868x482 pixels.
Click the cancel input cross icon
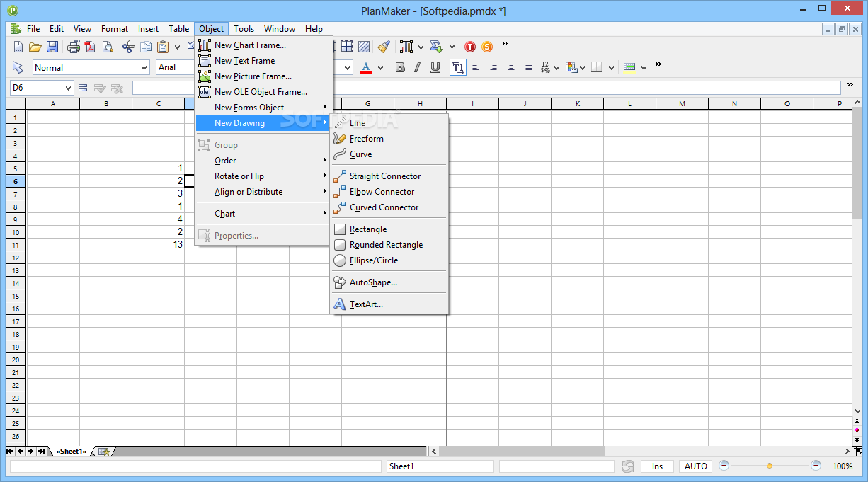click(x=117, y=88)
